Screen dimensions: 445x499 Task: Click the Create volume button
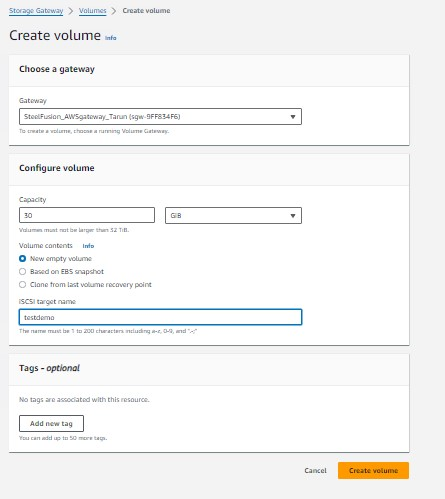373,470
